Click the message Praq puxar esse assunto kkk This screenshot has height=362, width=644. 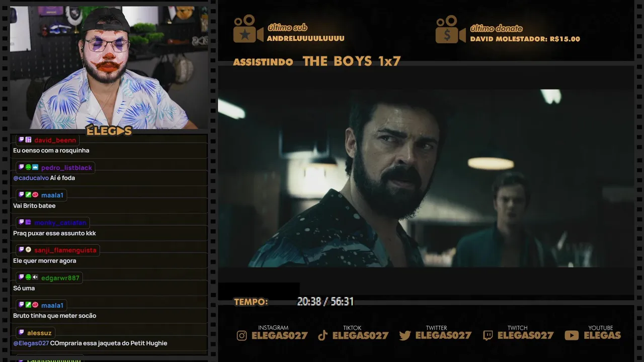(54, 233)
